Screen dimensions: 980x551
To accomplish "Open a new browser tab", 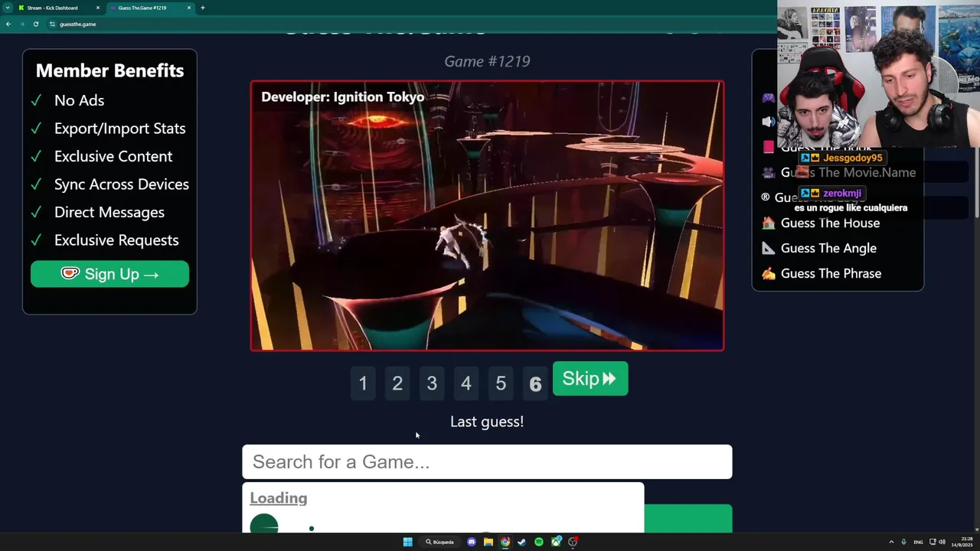I will (x=203, y=8).
